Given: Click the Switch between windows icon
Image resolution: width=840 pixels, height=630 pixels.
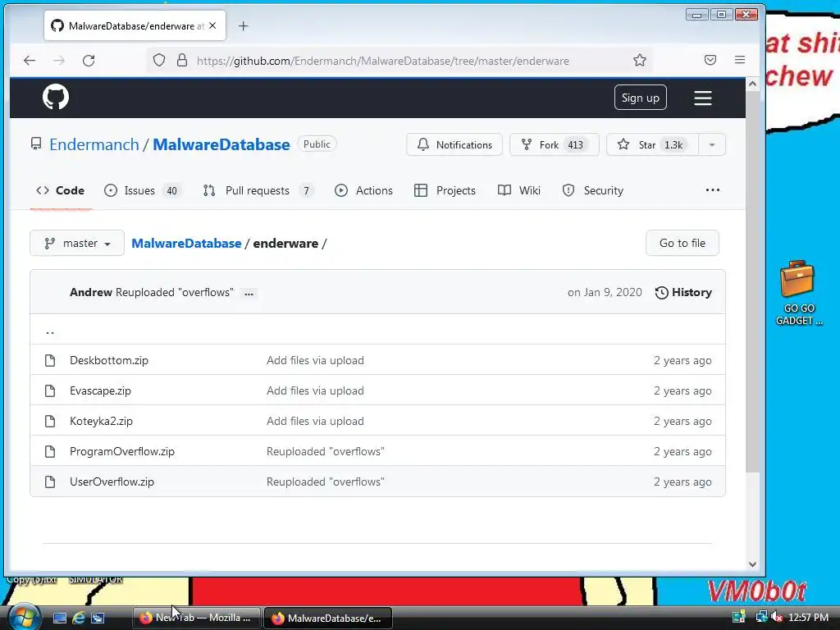Looking at the screenshot, I should (x=98, y=618).
